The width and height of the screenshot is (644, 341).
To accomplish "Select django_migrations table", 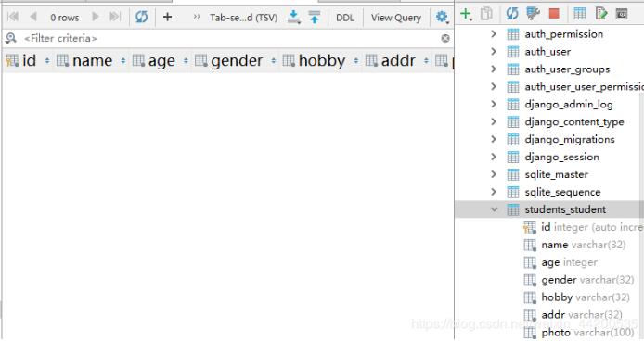I will [570, 140].
